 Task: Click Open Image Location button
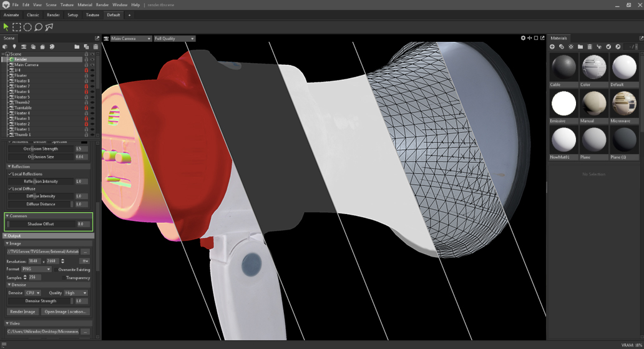pyautogui.click(x=66, y=312)
